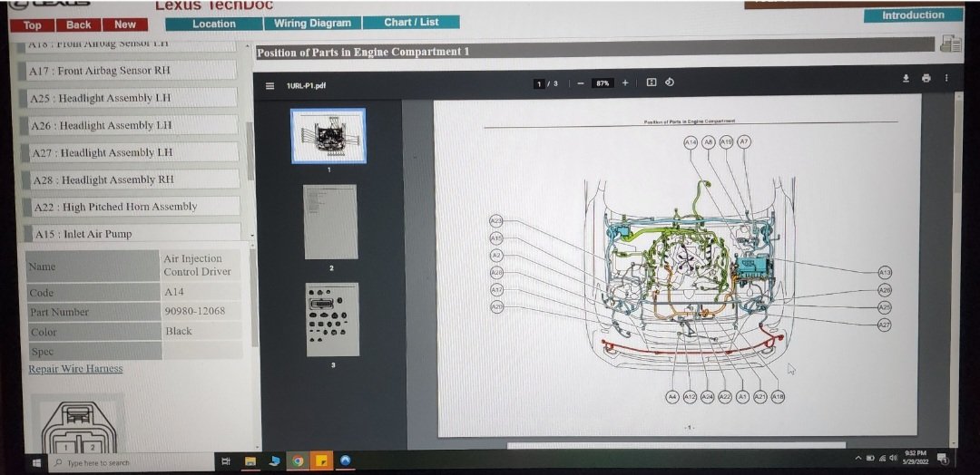Open the notification center icon
The width and height of the screenshot is (980, 475).
[x=944, y=460]
